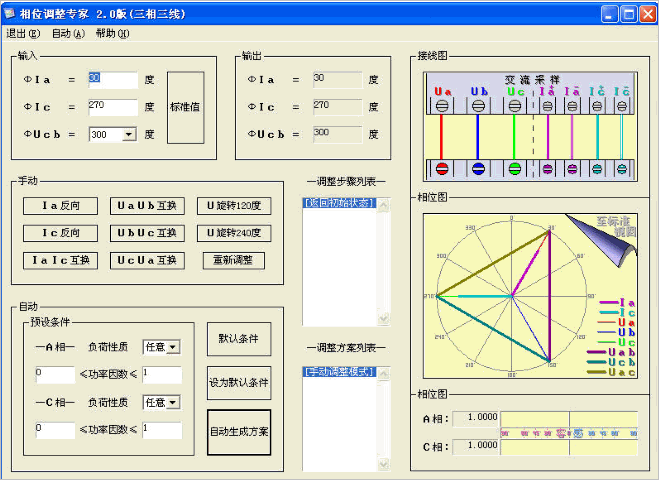Click the Ub legend entry
Screen dimensions: 659x480
click(x=616, y=332)
